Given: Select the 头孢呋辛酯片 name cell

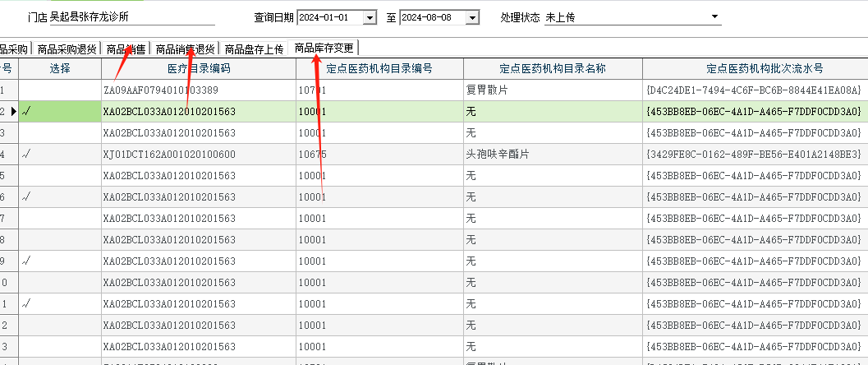Looking at the screenshot, I should click(553, 155).
